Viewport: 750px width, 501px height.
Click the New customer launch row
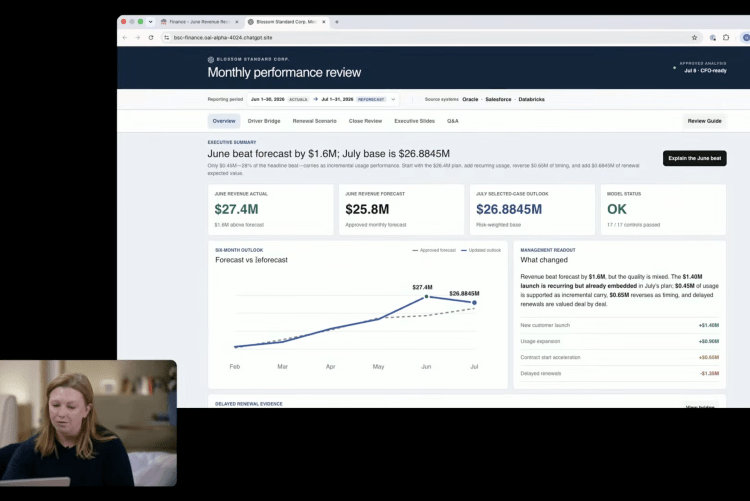click(619, 325)
